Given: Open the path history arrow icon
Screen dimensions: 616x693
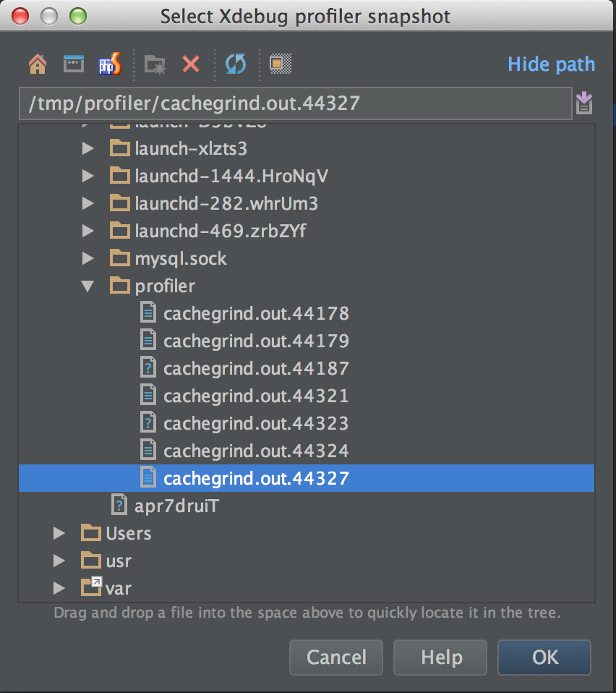Looking at the screenshot, I should [x=584, y=103].
